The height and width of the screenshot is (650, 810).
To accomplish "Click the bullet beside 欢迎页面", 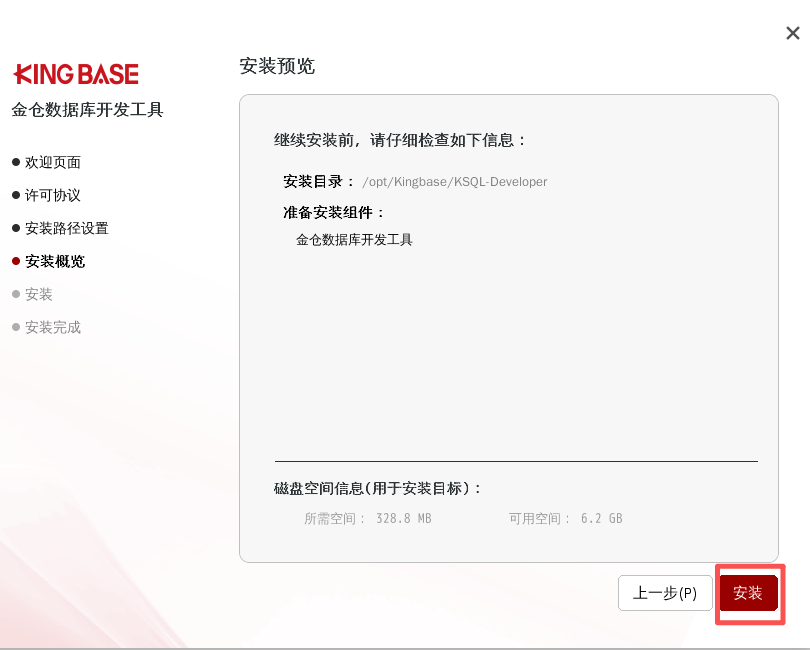I will (16, 162).
